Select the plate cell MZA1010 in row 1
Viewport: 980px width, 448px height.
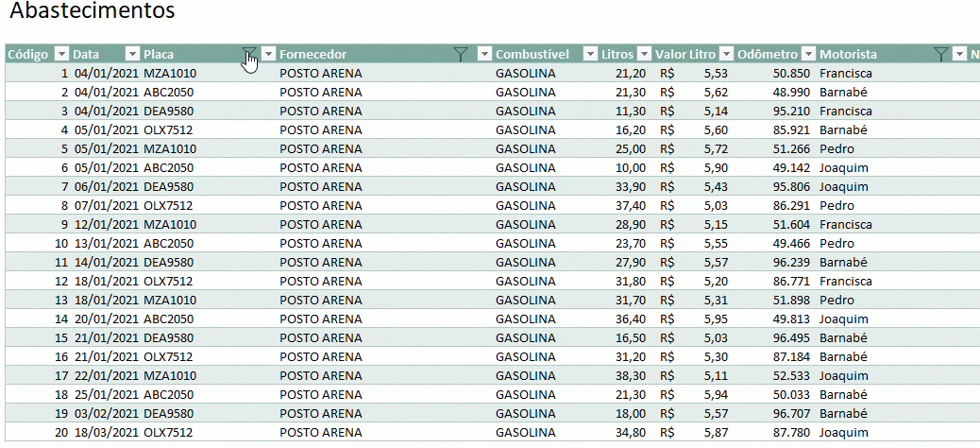tap(170, 73)
